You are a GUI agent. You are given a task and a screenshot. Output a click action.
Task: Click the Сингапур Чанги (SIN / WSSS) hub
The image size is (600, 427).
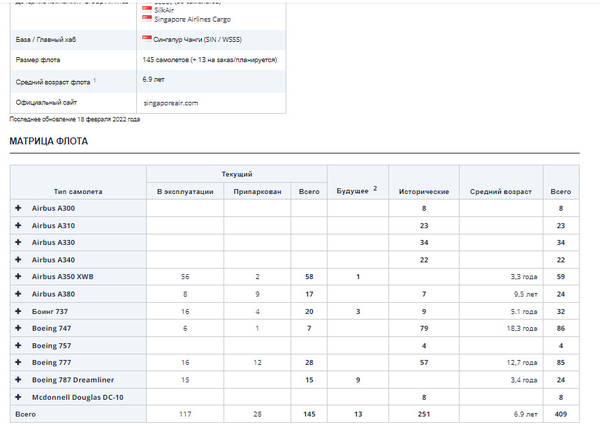(x=197, y=39)
